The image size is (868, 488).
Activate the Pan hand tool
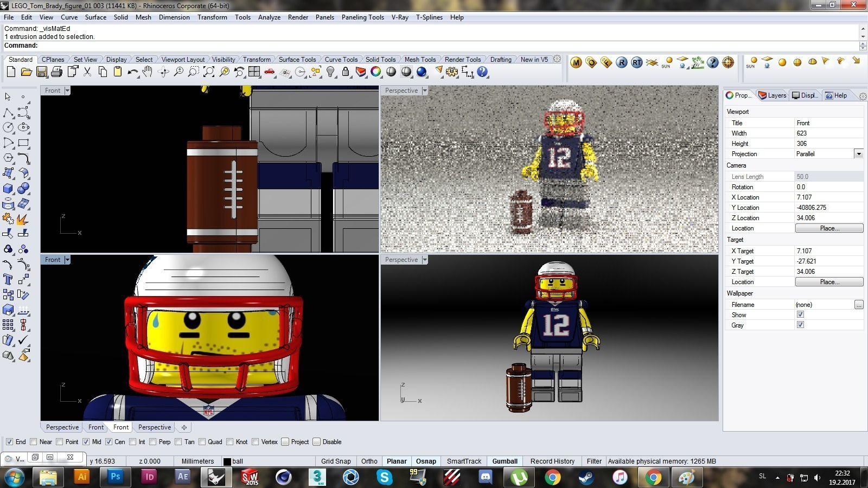(x=148, y=72)
